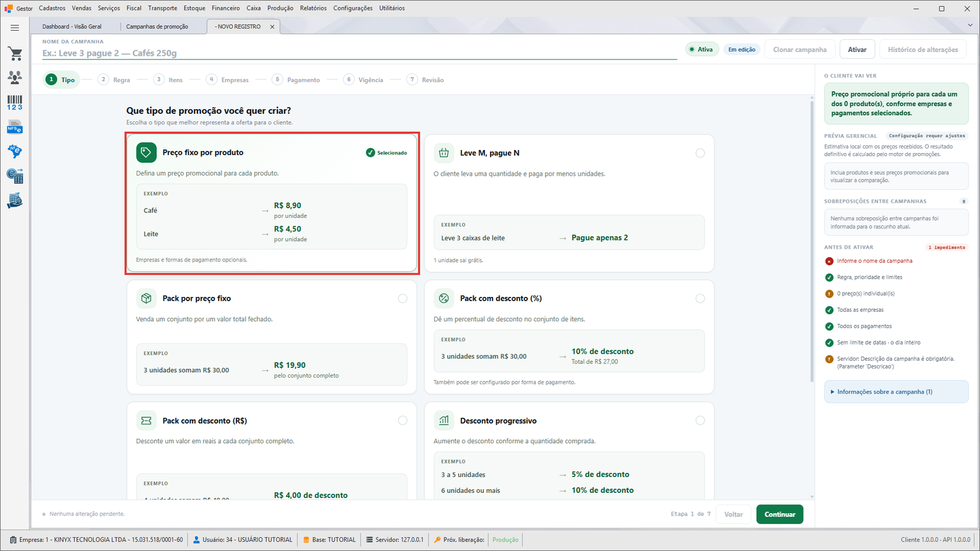The image size is (980, 551).
Task: Select the Pack com desconto (R$) radio
Action: [402, 421]
